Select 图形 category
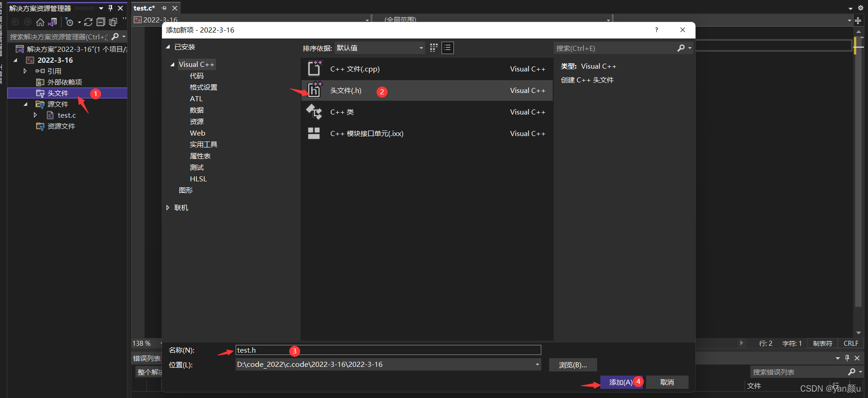 186,191
